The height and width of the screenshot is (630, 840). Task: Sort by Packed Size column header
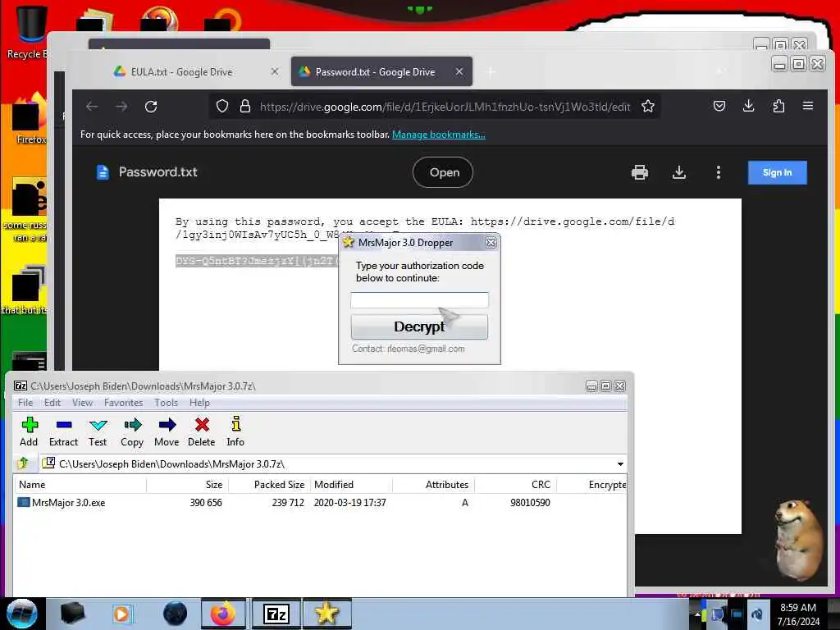[x=269, y=484]
